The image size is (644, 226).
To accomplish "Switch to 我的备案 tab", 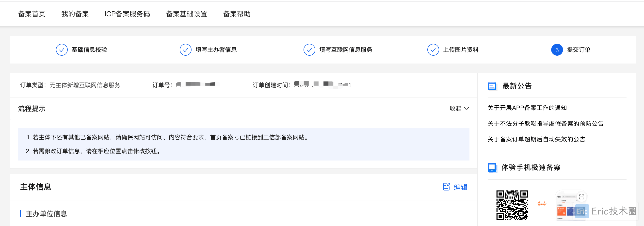I will click(x=75, y=14).
